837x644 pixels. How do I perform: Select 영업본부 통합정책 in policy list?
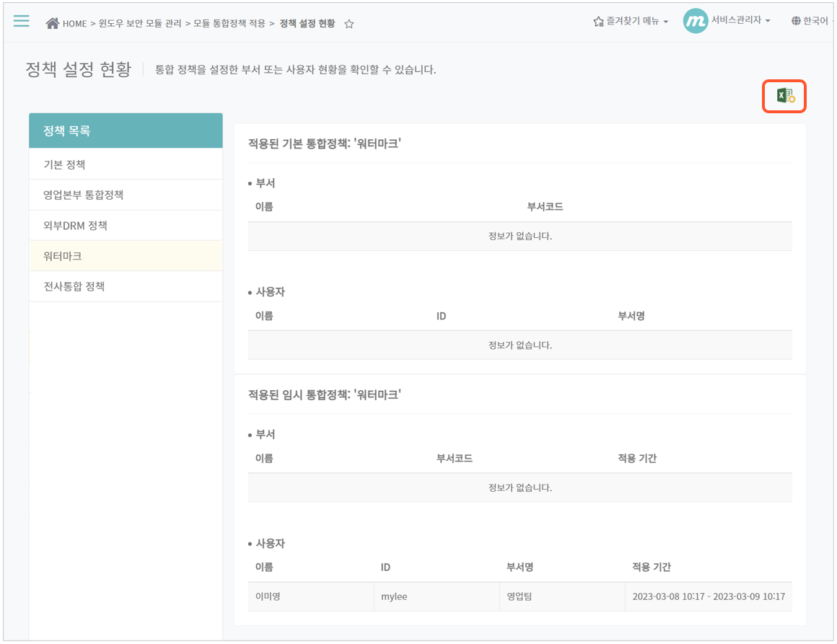pyautogui.click(x=126, y=195)
